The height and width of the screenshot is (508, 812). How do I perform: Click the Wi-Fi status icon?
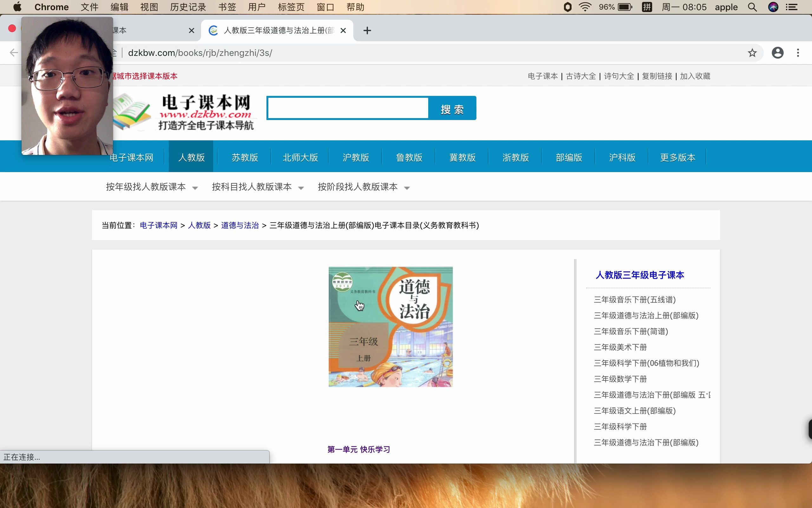coord(585,7)
